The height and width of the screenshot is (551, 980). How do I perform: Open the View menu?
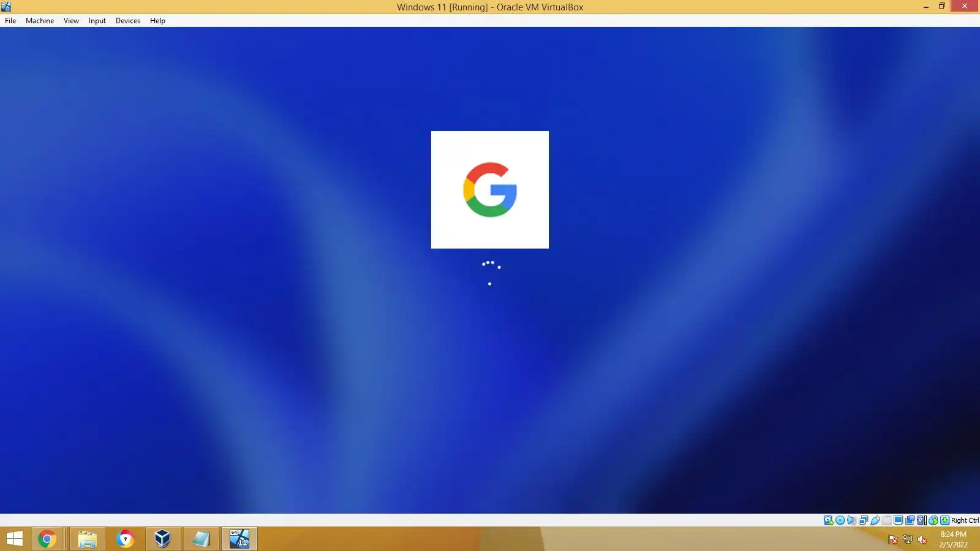coord(71,20)
